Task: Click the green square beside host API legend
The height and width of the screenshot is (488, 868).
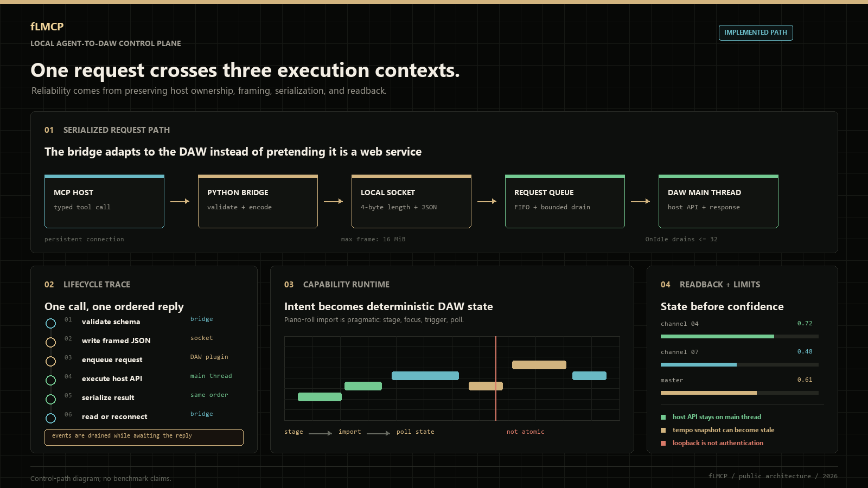Action: (x=663, y=417)
